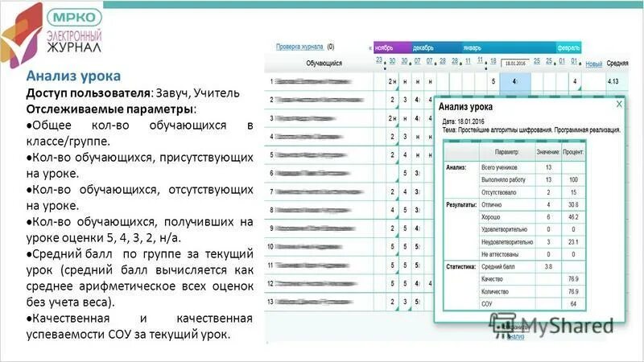Image resolution: width=644 pixels, height=362 pixels.
Task: Select the Количество statistic label
Action: coord(495,292)
